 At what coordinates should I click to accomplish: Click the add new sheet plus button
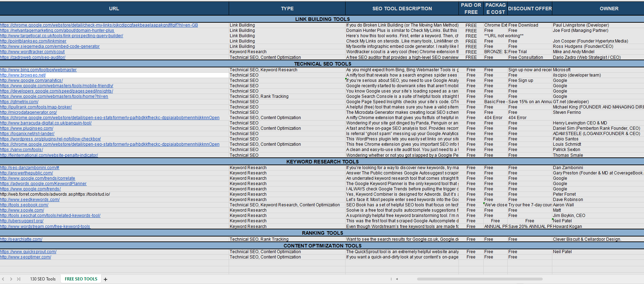(106, 279)
